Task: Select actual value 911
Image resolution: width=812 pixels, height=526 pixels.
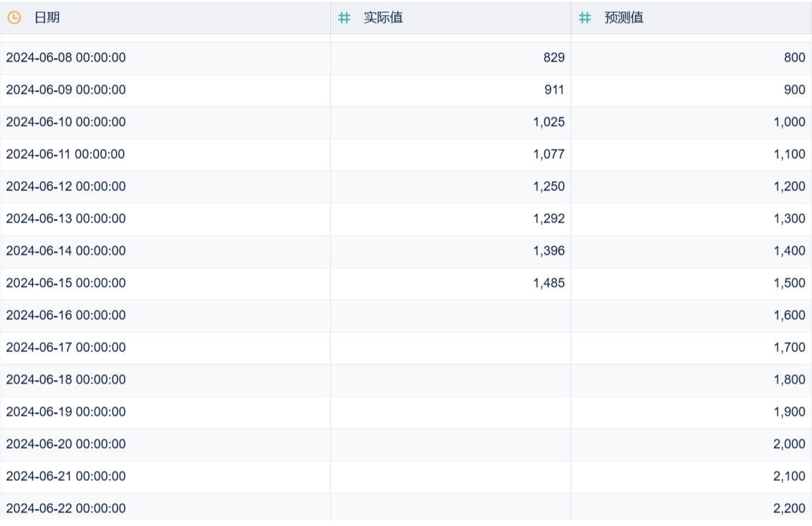Action: 554,89
